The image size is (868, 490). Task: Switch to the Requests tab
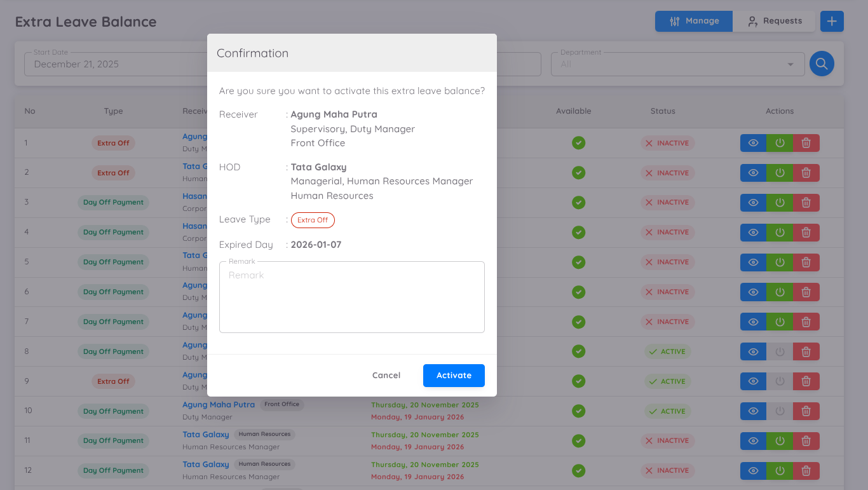(x=774, y=21)
